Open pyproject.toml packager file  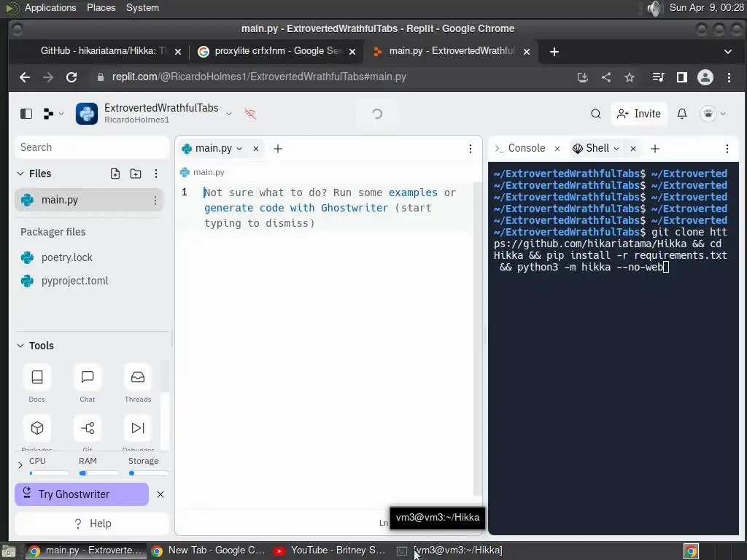point(75,281)
